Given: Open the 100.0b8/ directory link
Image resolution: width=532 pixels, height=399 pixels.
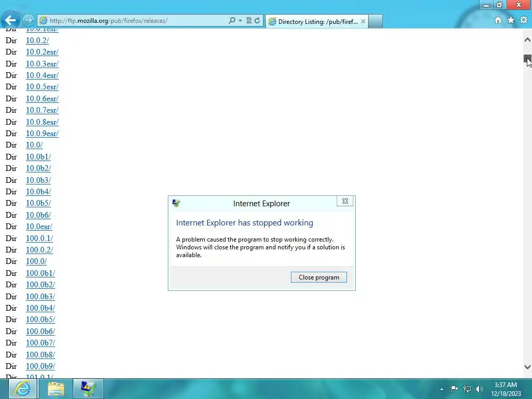Looking at the screenshot, I should coord(41,354).
